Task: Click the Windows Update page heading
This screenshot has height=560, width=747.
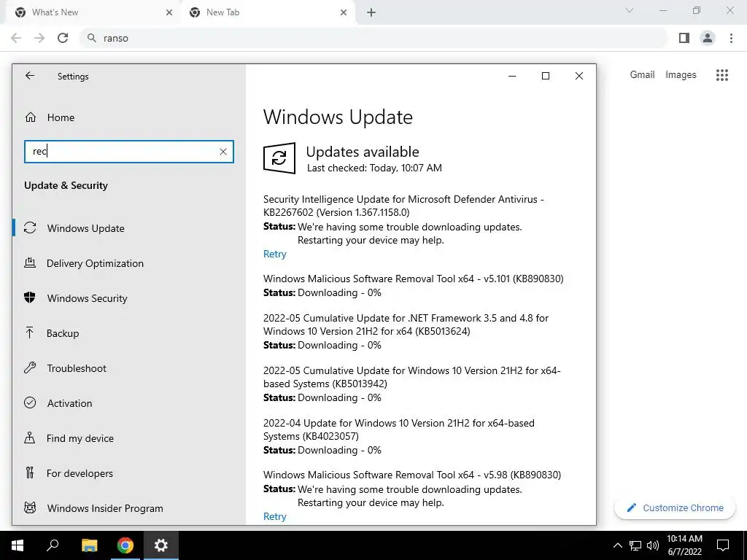Action: coord(338,117)
